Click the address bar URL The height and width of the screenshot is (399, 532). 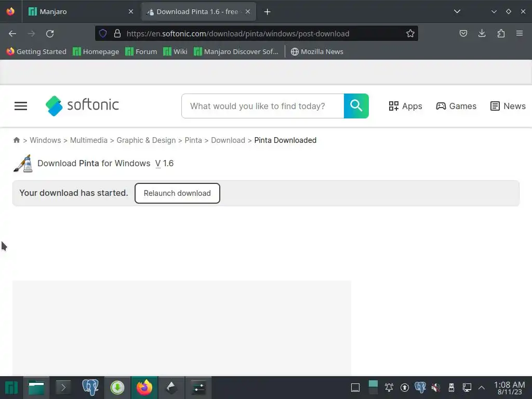238,34
